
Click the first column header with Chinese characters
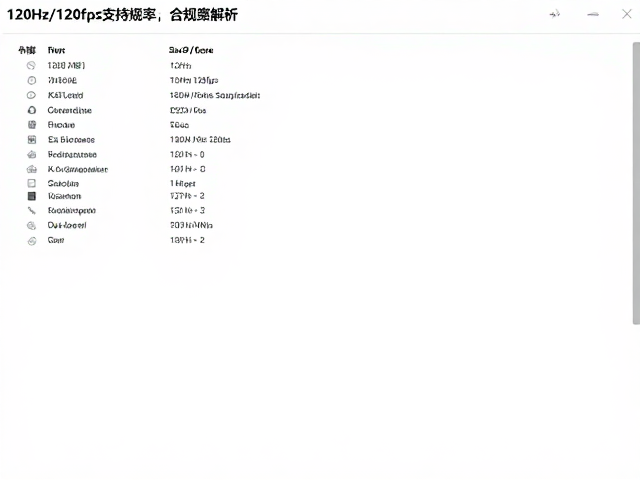click(27, 50)
